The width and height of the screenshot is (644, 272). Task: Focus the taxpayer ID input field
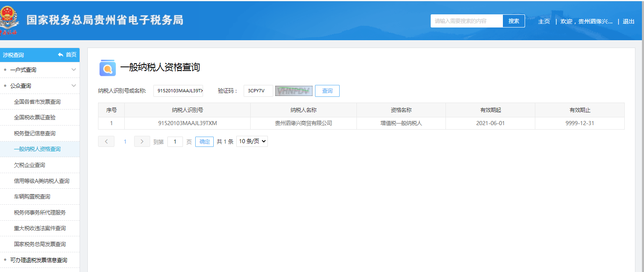point(178,91)
